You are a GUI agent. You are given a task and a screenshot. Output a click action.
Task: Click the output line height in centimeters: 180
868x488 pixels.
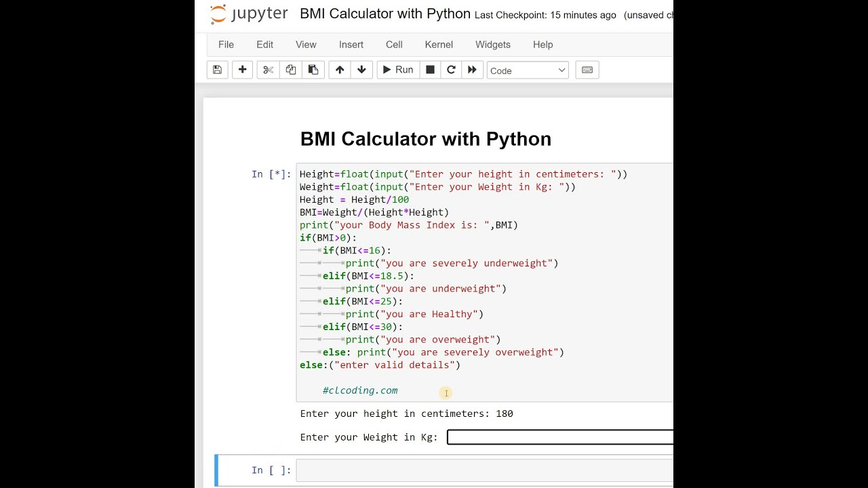coord(407,413)
